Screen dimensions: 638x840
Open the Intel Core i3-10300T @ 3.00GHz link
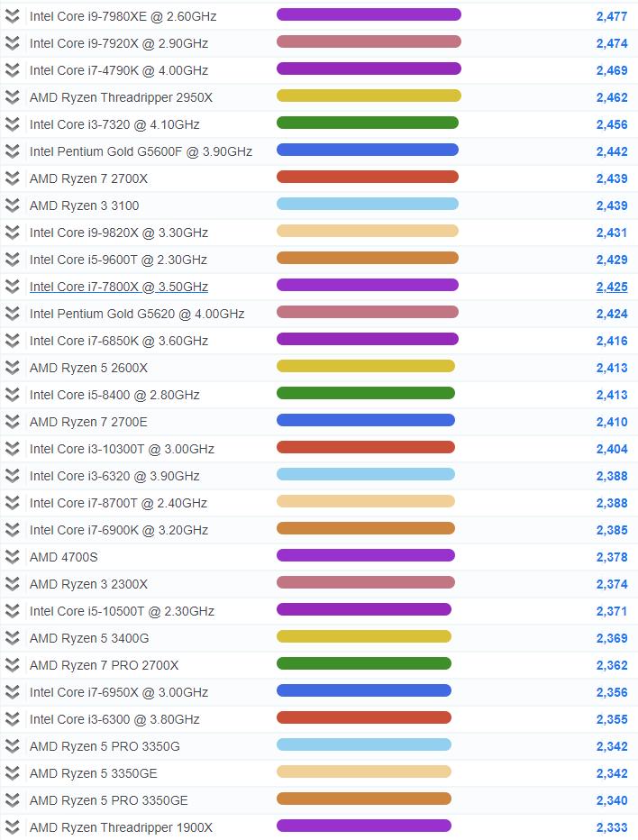click(123, 449)
